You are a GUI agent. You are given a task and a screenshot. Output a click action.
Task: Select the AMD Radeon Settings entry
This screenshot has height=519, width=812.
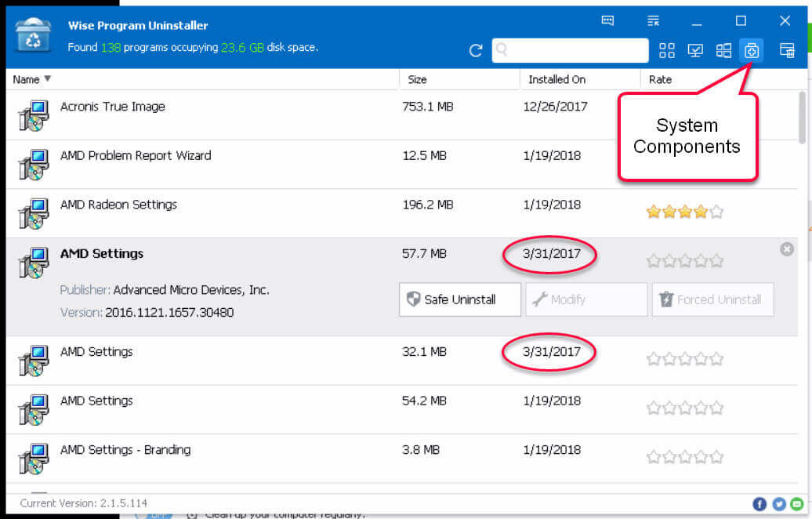pyautogui.click(x=402, y=213)
